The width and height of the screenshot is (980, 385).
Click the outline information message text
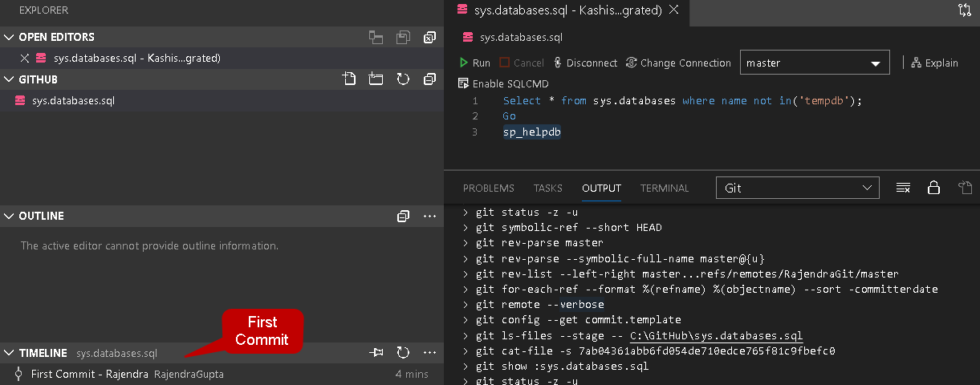(149, 246)
